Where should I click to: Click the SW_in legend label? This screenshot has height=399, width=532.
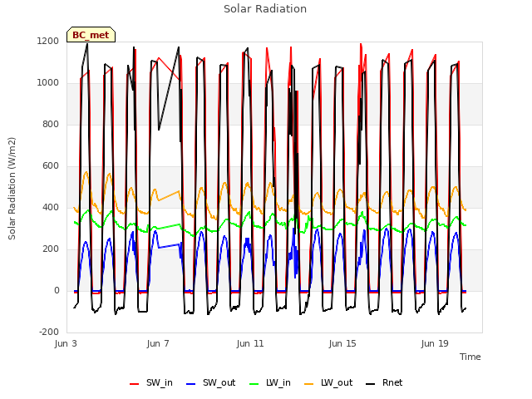(160, 382)
